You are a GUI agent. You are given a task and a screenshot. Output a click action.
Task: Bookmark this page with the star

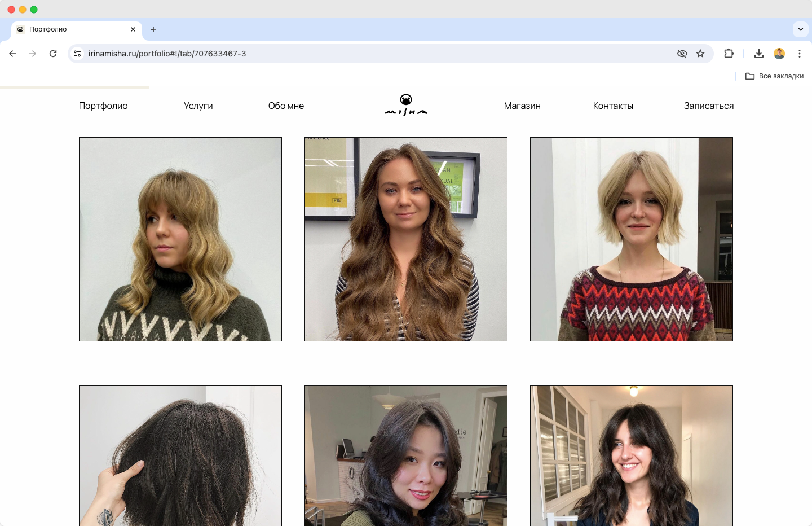coord(700,54)
